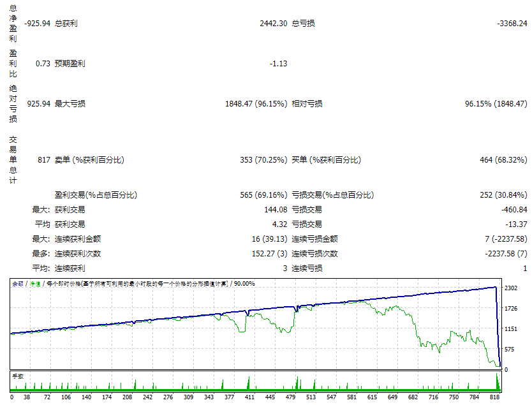
Task: Click the 净值 legend label in chart
Action: tap(35, 284)
